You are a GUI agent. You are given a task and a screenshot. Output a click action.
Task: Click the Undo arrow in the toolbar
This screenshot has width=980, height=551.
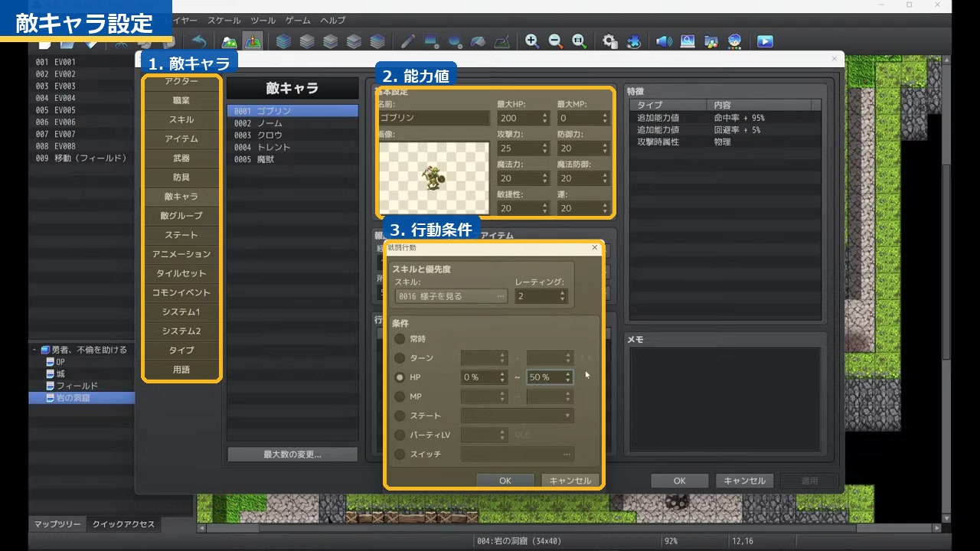point(199,41)
